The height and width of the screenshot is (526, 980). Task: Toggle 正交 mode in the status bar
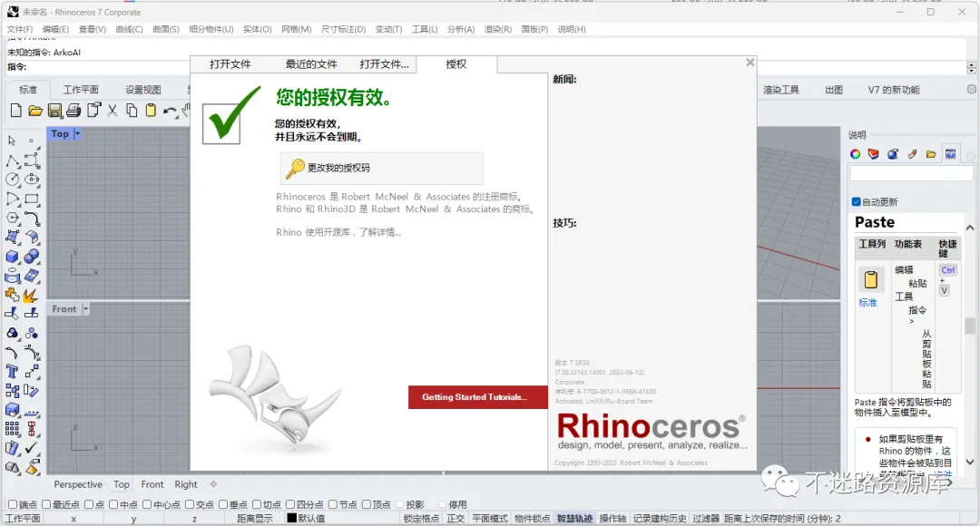tap(456, 519)
